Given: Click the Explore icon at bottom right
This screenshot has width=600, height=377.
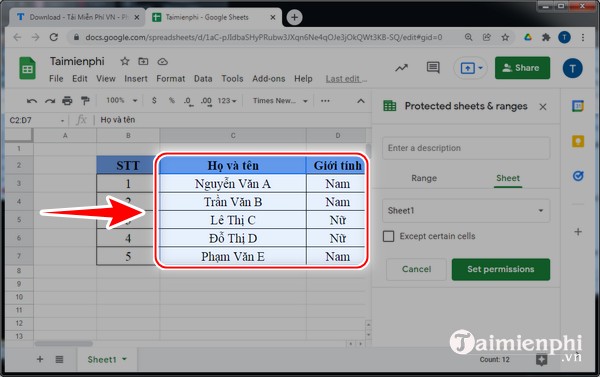Looking at the screenshot, I should click(x=541, y=359).
